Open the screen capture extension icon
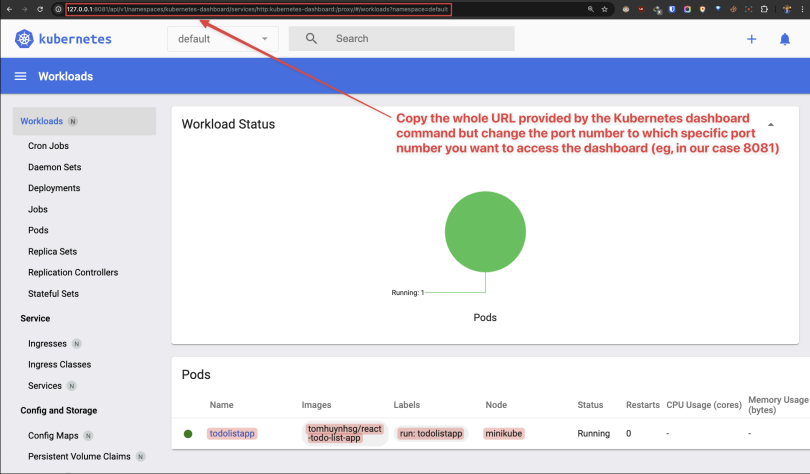 pyautogui.click(x=749, y=9)
